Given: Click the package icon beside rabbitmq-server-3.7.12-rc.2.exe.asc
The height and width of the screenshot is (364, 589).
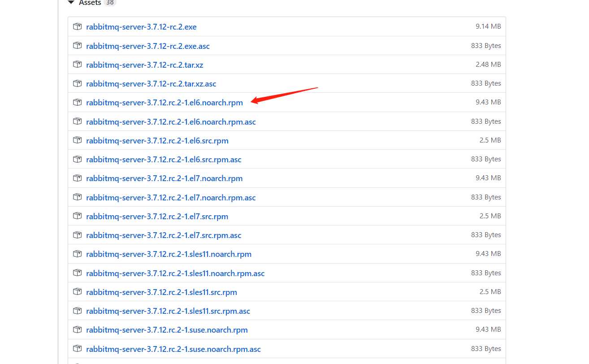Looking at the screenshot, I should coord(78,46).
